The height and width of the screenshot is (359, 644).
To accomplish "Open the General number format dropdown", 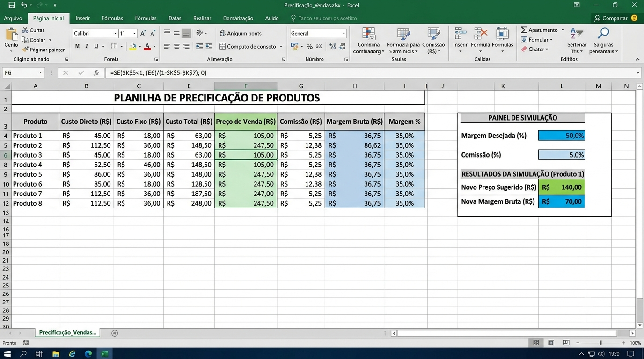I will click(x=344, y=34).
